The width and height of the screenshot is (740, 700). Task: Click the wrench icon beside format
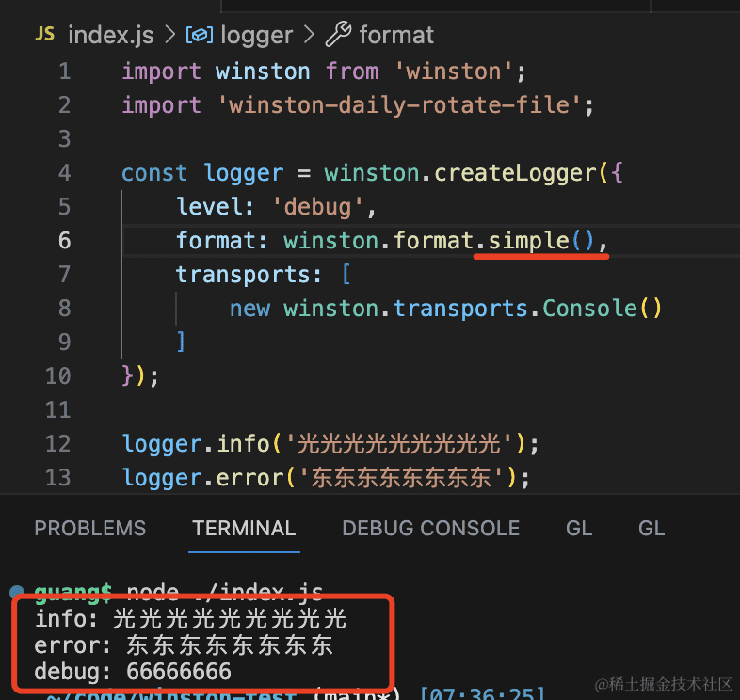(x=337, y=36)
